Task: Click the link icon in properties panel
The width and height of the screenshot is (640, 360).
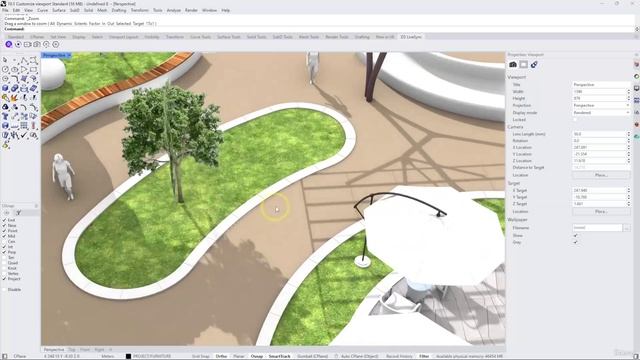Action: point(534,64)
